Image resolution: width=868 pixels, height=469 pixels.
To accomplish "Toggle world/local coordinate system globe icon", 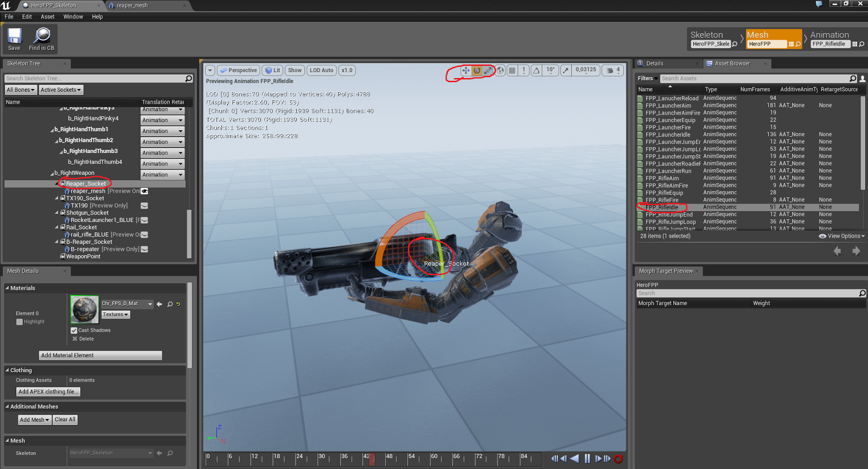I will [500, 71].
